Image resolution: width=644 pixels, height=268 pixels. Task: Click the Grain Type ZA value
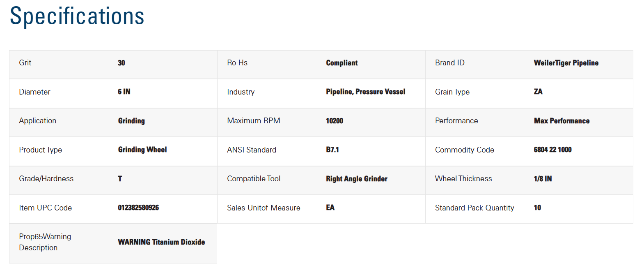[x=538, y=92]
